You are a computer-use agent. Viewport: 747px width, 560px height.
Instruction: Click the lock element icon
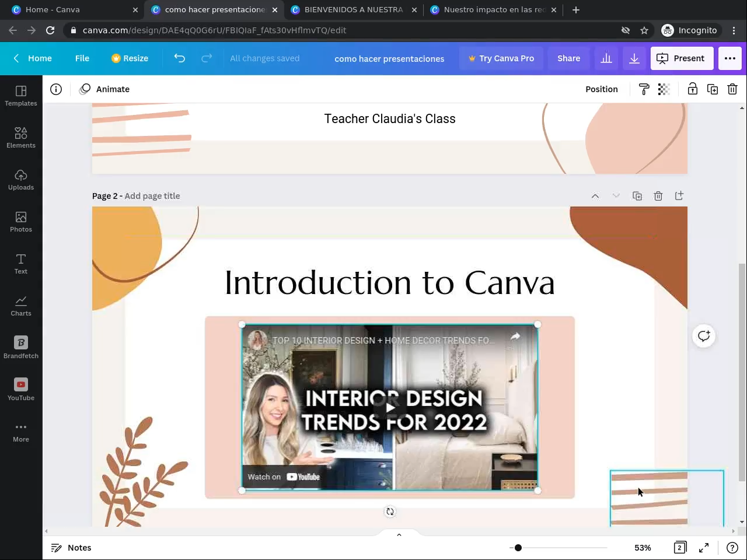point(693,89)
